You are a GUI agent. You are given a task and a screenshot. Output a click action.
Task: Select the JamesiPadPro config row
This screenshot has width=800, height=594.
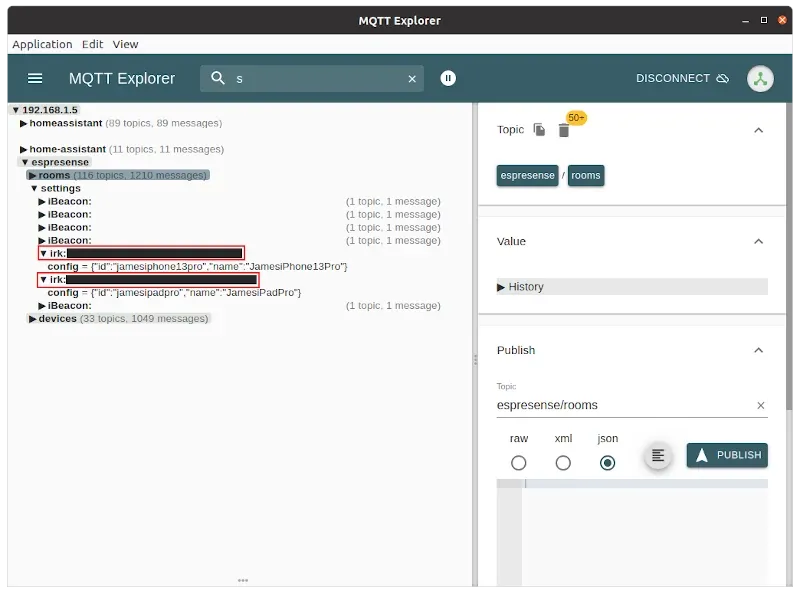[174, 292]
